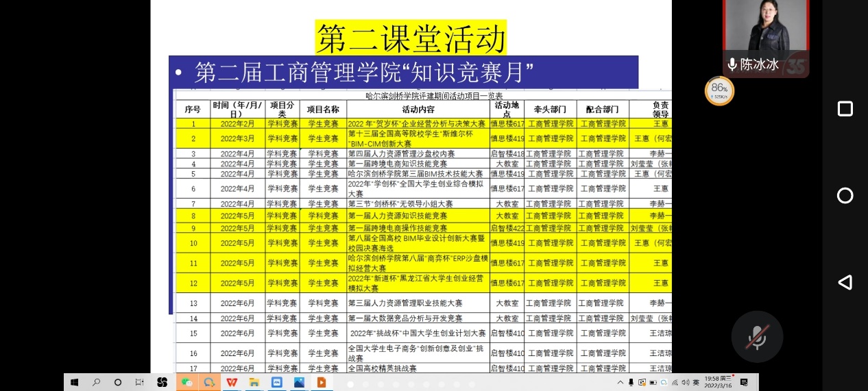The height and width of the screenshot is (391, 868).
Task: Tap microphone icon beside 陈冰冰
Action: coord(732,64)
